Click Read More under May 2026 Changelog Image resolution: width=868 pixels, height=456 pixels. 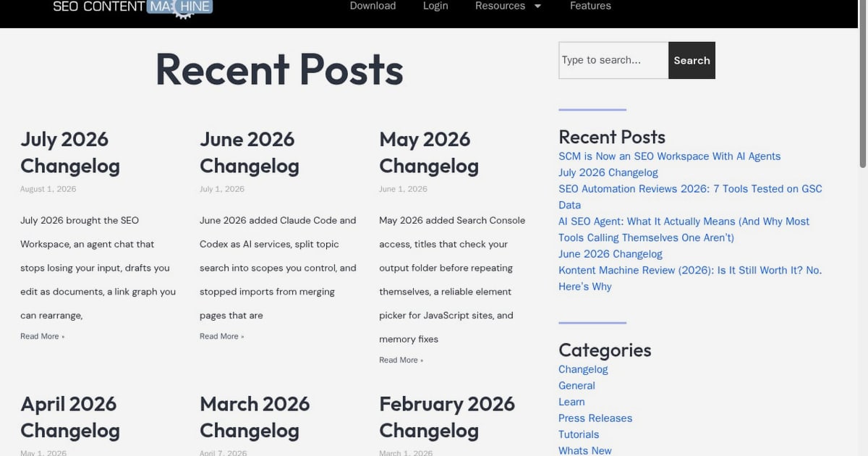[401, 360]
